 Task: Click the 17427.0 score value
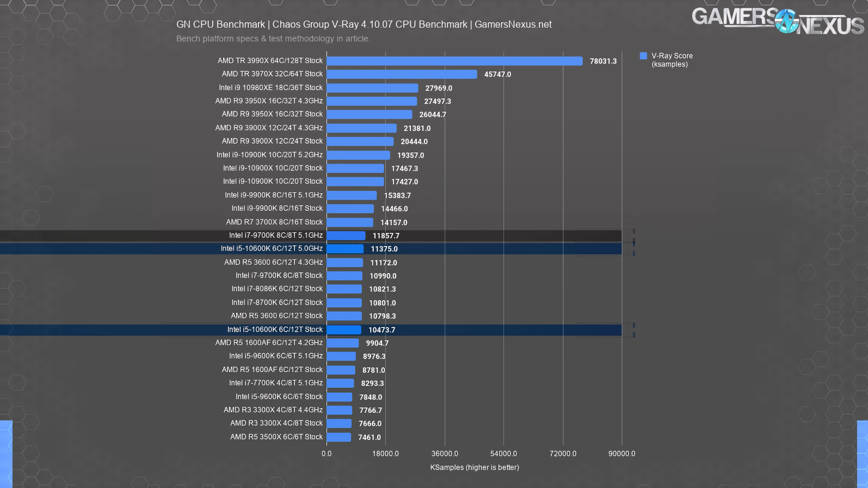click(x=404, y=182)
